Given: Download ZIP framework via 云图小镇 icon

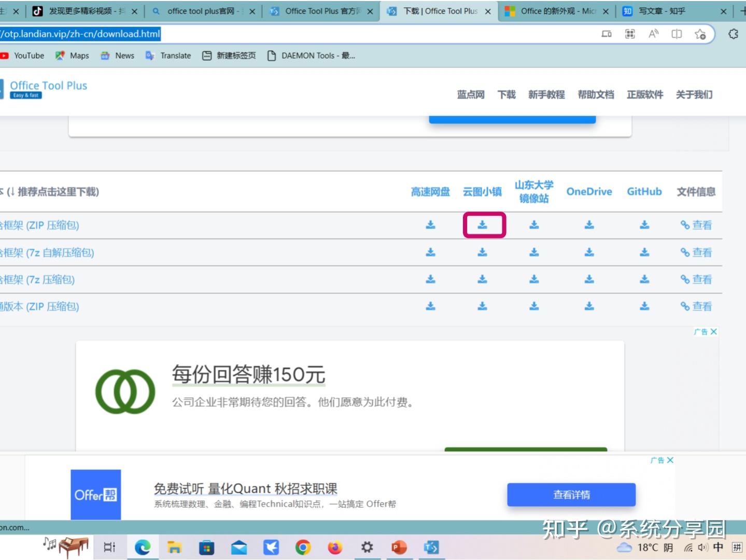Looking at the screenshot, I should 482,225.
